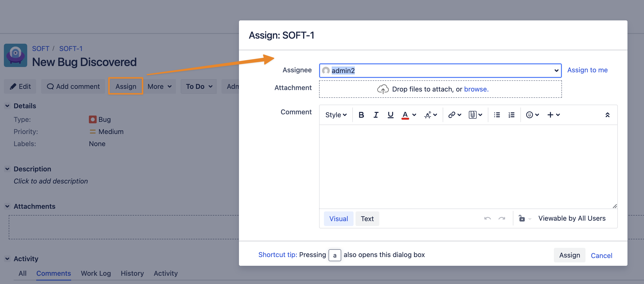Apply bold formatting in comment editor
644x284 pixels.
point(361,115)
